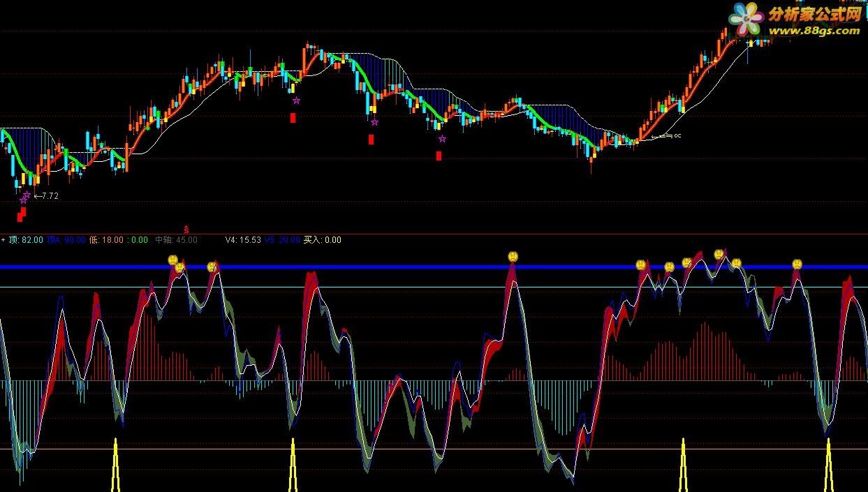Click the '顶: 82.00' indicator value
Image resolution: width=868 pixels, height=492 pixels.
tap(27, 240)
